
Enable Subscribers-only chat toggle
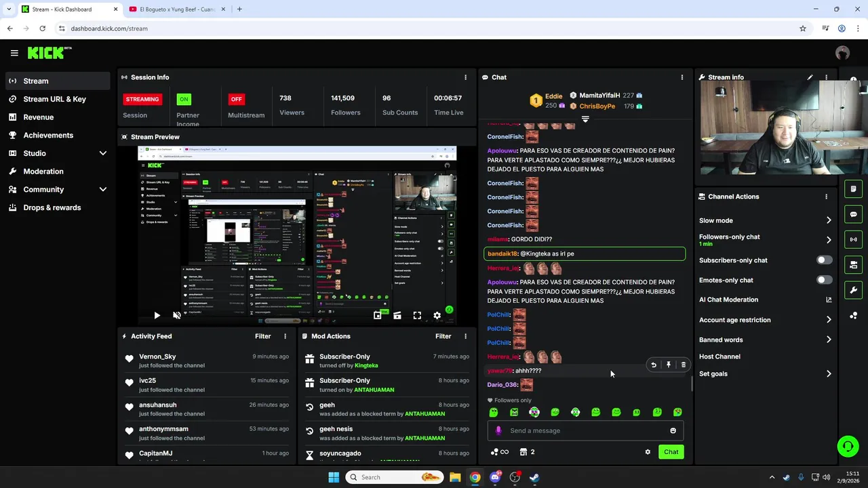pos(824,260)
